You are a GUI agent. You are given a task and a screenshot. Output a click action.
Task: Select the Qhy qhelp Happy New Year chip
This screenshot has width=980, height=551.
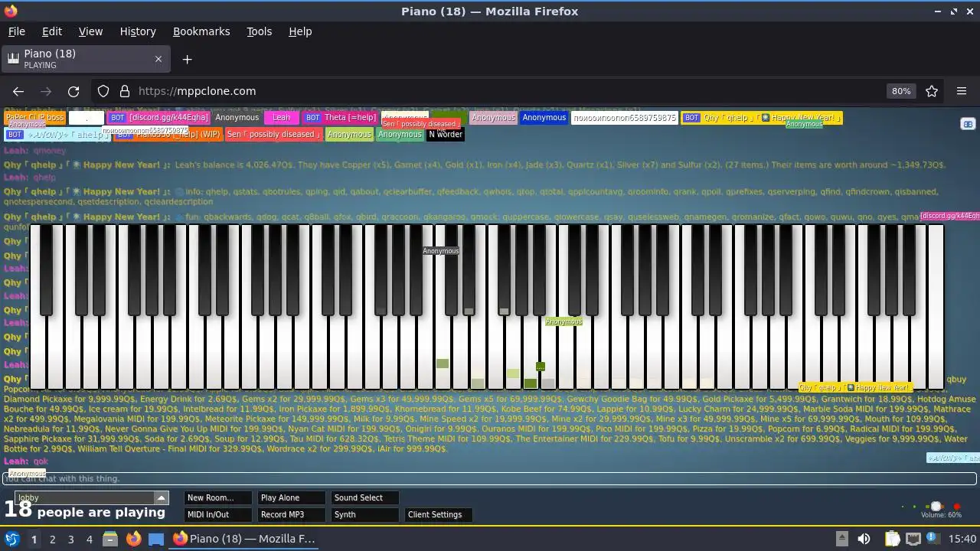[762, 117]
